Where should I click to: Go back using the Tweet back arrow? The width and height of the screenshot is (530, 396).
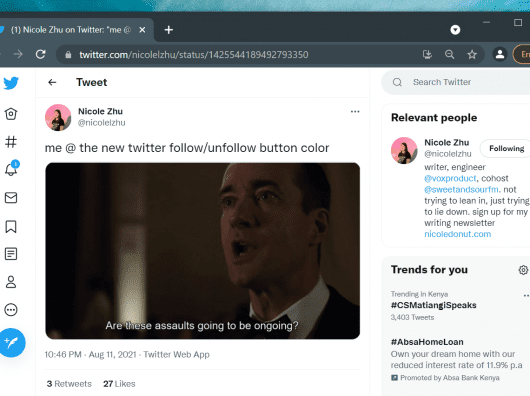52,82
